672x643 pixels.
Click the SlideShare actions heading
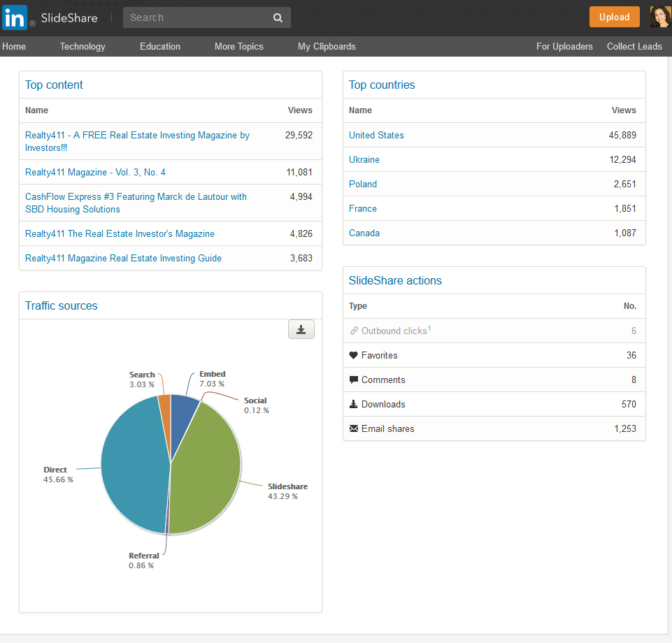pos(394,280)
